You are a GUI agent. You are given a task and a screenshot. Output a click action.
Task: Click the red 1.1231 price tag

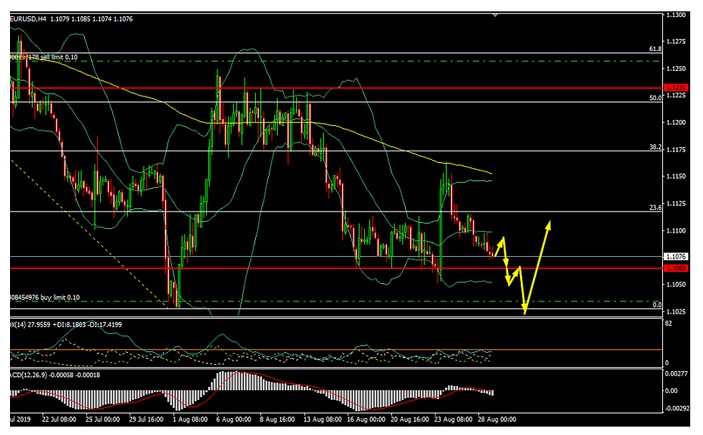tap(677, 88)
